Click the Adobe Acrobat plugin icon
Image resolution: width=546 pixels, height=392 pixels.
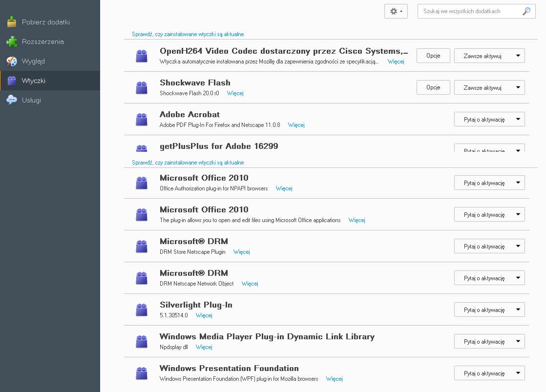(x=141, y=120)
